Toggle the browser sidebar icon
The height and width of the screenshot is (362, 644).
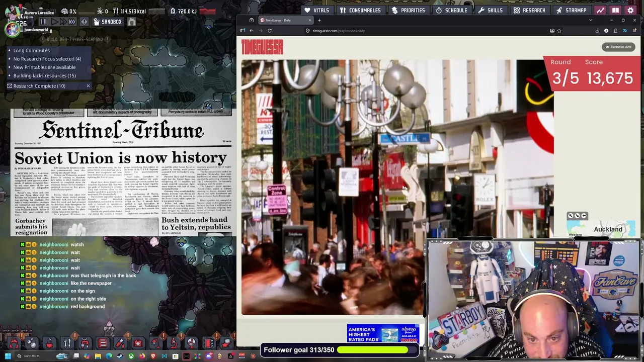tap(243, 31)
